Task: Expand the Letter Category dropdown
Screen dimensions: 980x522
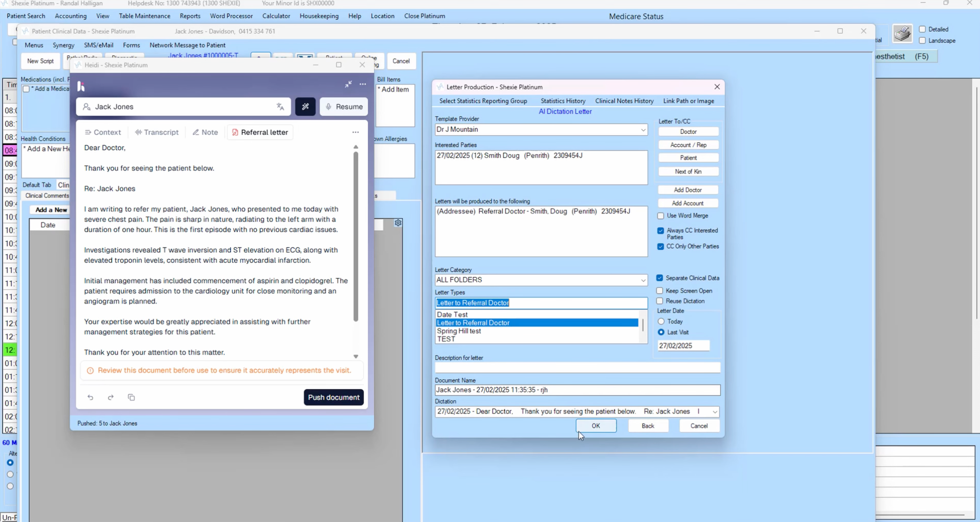Action: (x=643, y=280)
